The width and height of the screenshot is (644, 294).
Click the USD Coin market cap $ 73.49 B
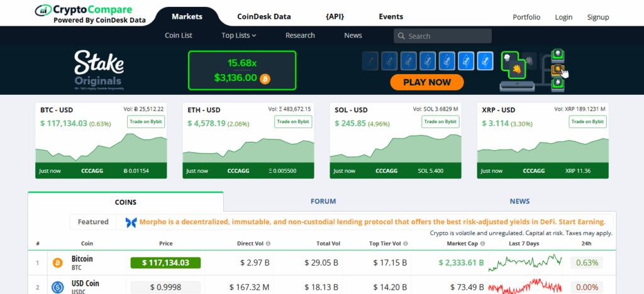467,287
